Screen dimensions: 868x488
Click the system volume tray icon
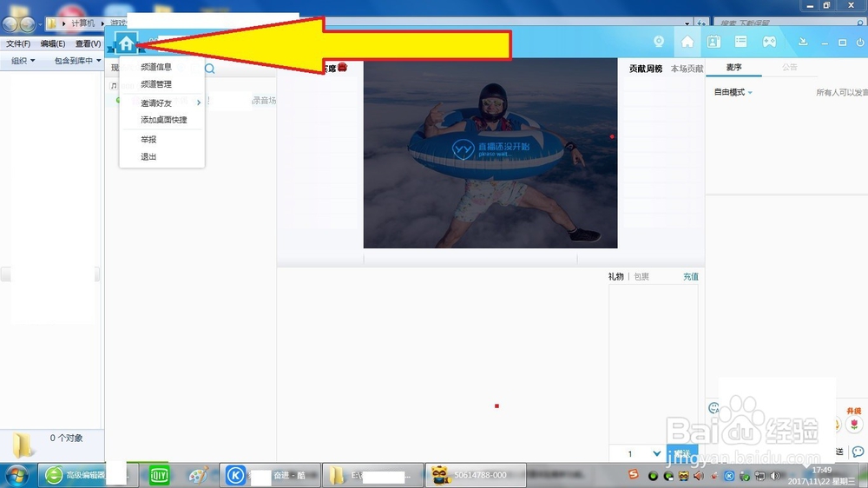click(x=775, y=476)
